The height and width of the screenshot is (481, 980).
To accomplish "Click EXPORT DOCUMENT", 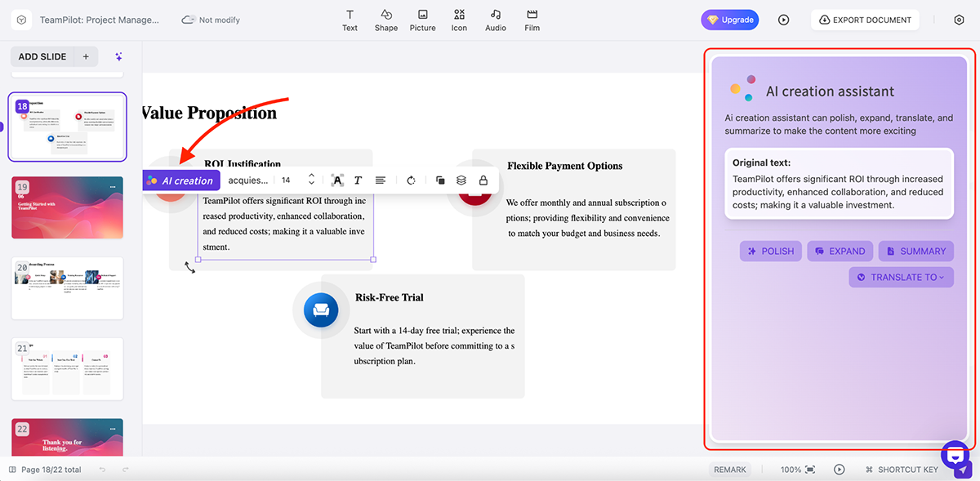I will coord(865,19).
